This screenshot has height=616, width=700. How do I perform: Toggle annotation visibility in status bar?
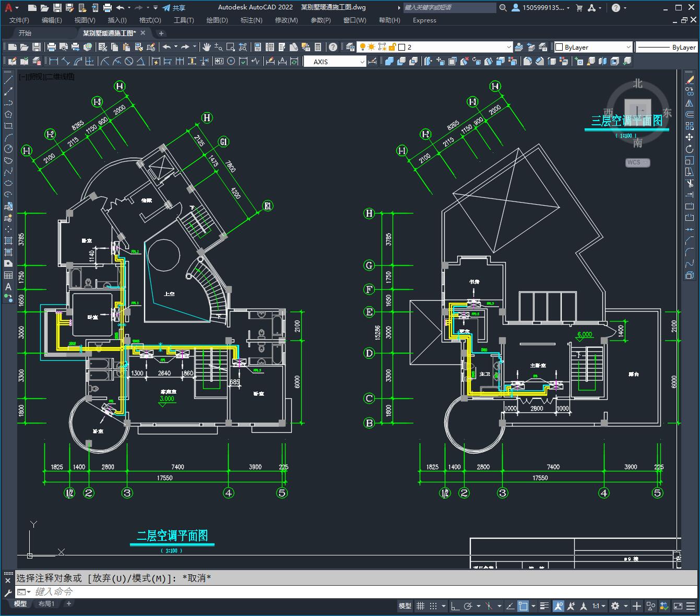tap(559, 606)
